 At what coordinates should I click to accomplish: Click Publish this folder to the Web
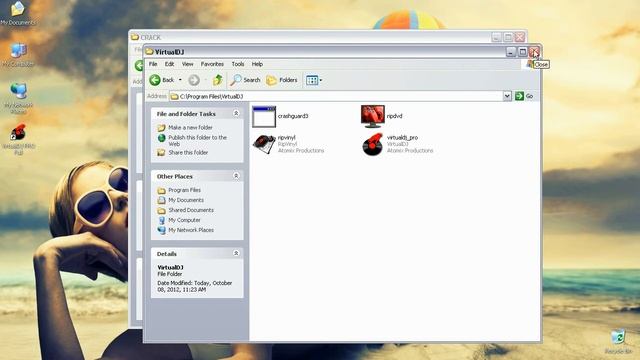tap(198, 141)
